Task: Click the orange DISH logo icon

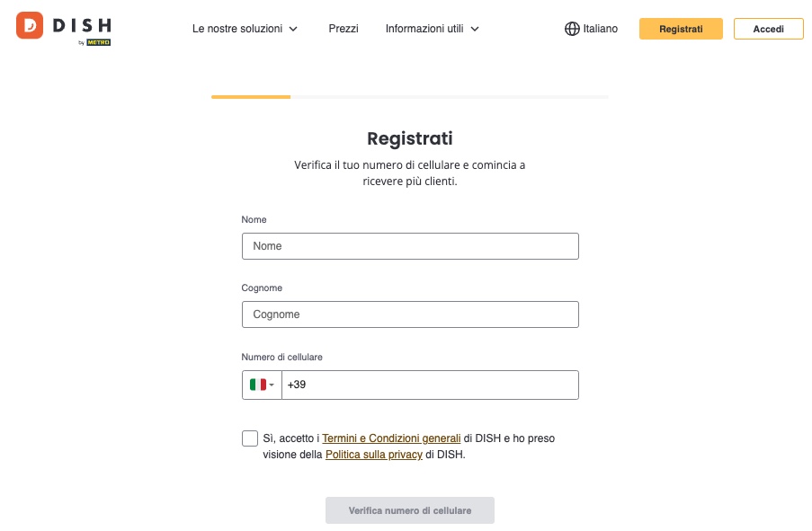Action: pyautogui.click(x=30, y=25)
